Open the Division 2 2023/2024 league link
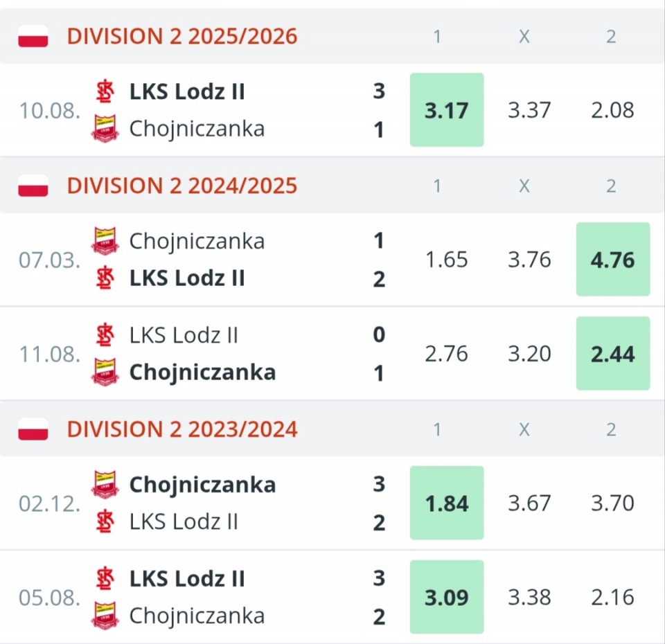665x644 pixels. coord(182,429)
